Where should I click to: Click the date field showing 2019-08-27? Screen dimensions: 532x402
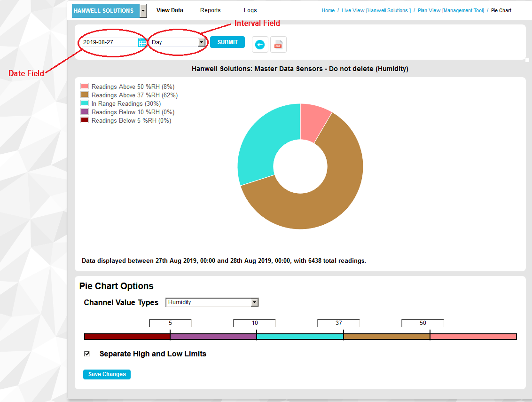pyautogui.click(x=110, y=42)
